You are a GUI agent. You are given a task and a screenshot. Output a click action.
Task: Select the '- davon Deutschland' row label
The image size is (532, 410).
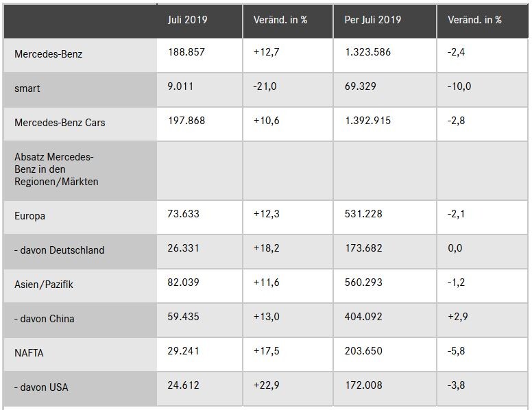(x=59, y=250)
